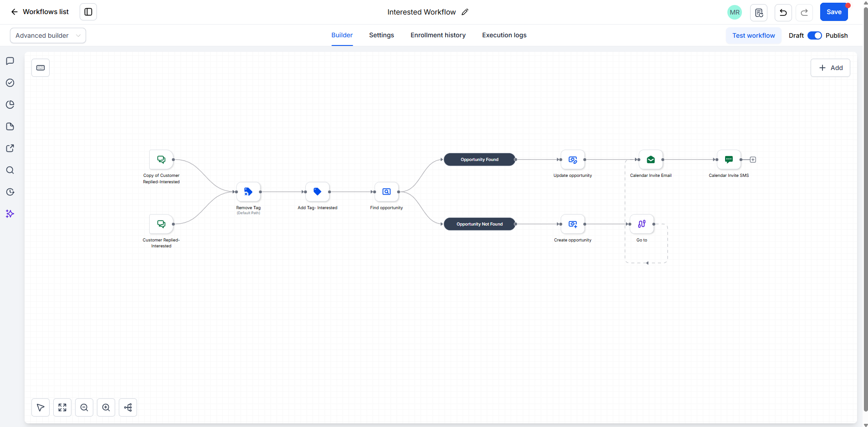Switch to the Builder tab
The width and height of the screenshot is (868, 427).
pos(342,35)
